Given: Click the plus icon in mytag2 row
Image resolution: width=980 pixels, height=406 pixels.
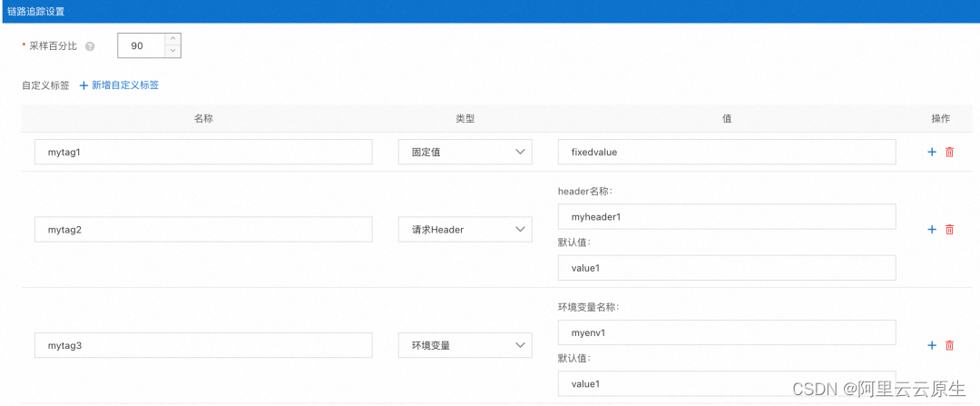Looking at the screenshot, I should click(x=931, y=230).
